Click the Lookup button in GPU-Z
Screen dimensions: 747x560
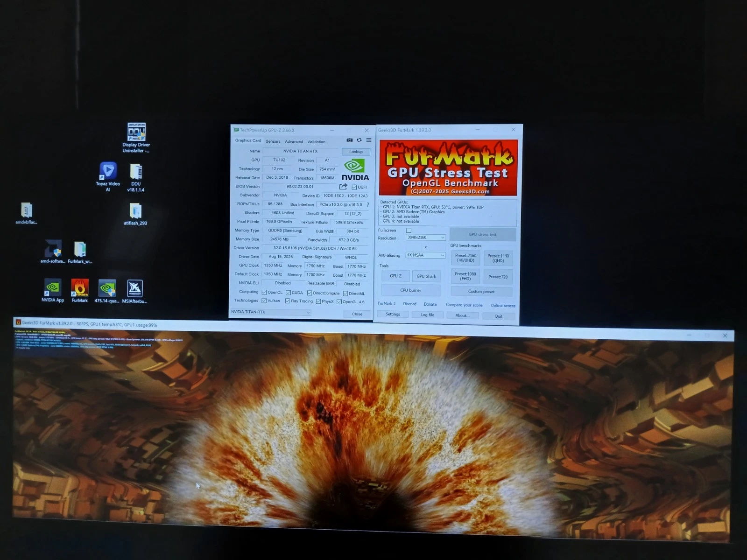click(x=356, y=152)
